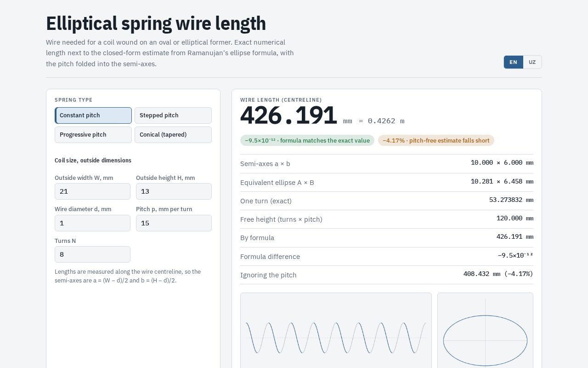588x368 pixels.
Task: Click the Wire diameter d input
Action: click(92, 223)
